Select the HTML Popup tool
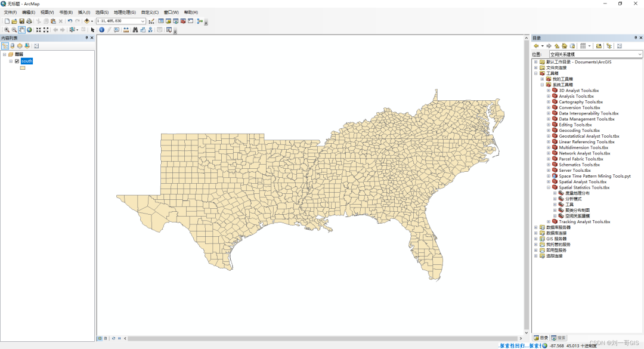The image size is (644, 349). pyautogui.click(x=117, y=30)
